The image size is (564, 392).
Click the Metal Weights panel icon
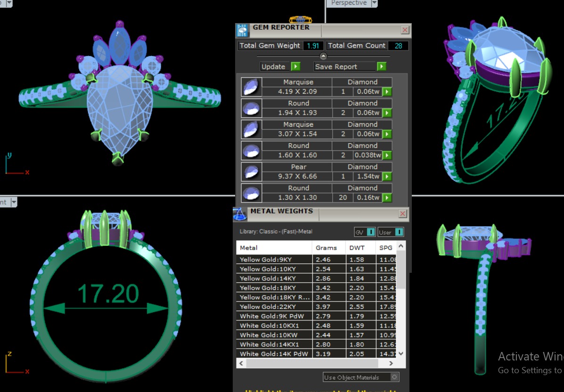click(x=239, y=214)
